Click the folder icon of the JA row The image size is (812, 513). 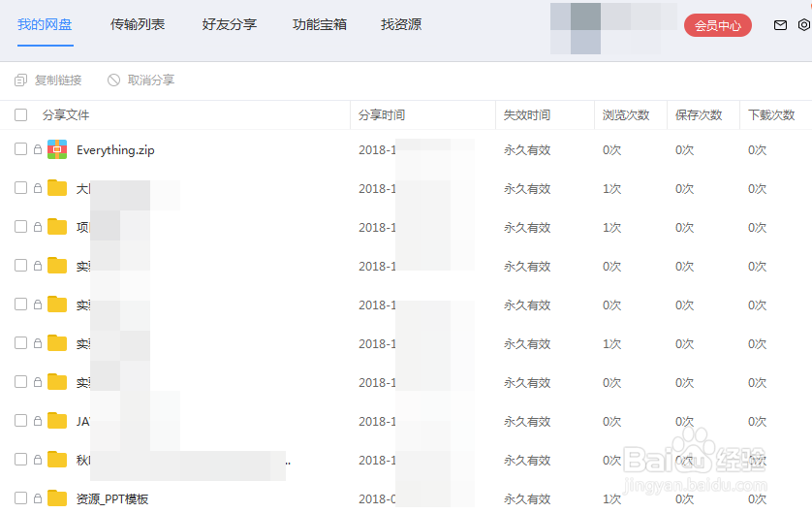coord(57,421)
